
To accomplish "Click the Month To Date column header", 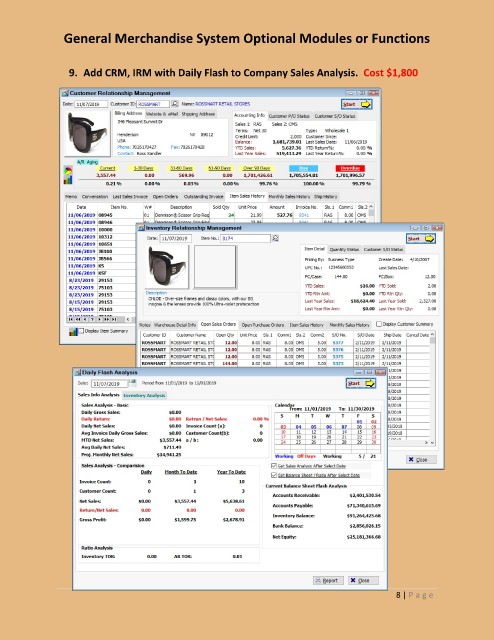I will 180,472.
